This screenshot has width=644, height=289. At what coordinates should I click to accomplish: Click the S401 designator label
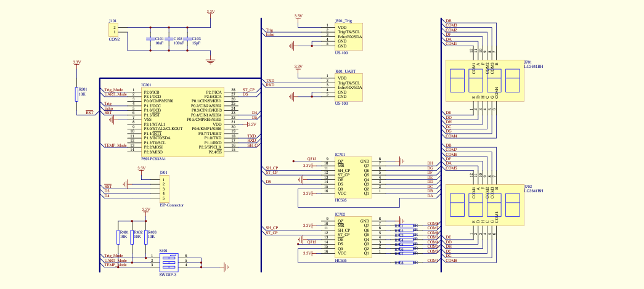163,250
